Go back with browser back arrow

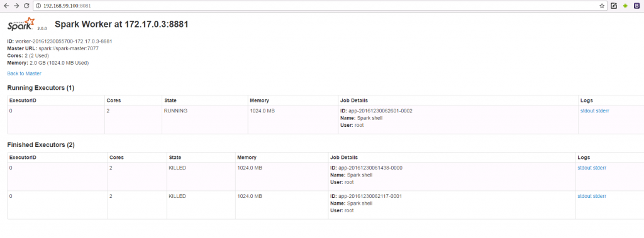click(6, 6)
